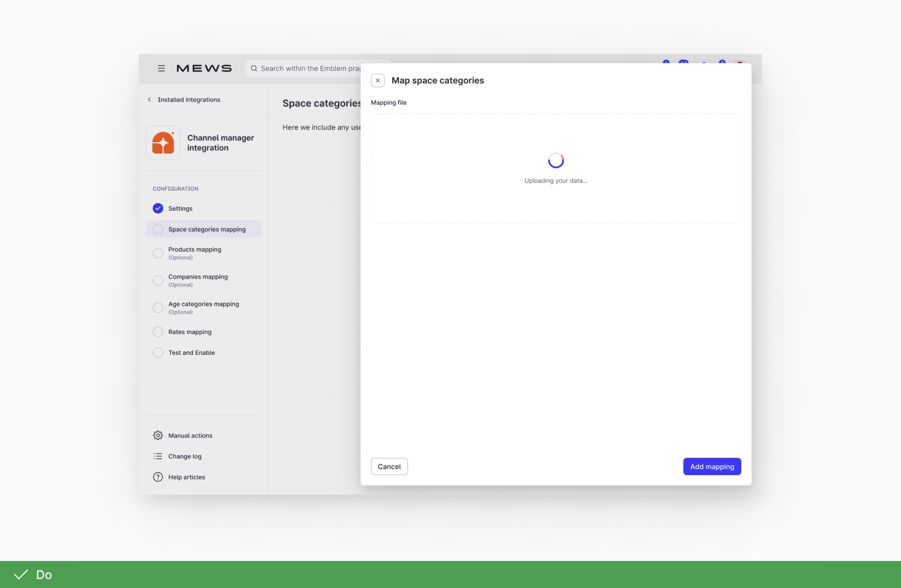
Task: Collapse back to Installed integrations via chevron
Action: [149, 99]
